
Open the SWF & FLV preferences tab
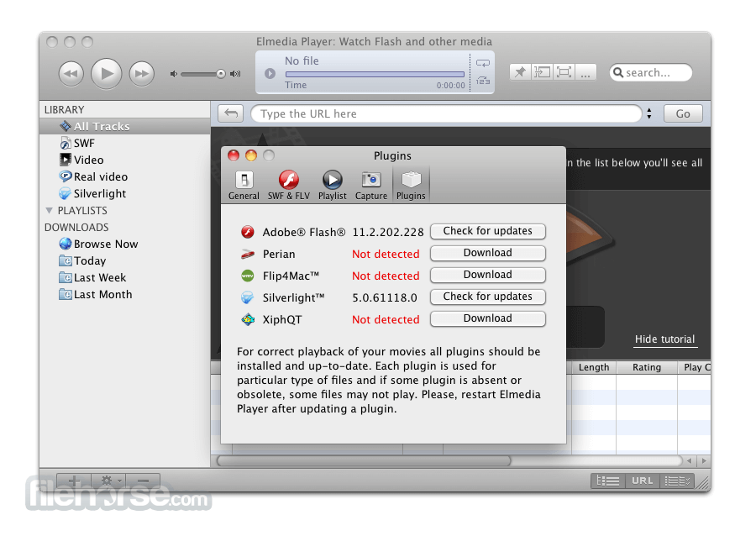click(x=289, y=185)
